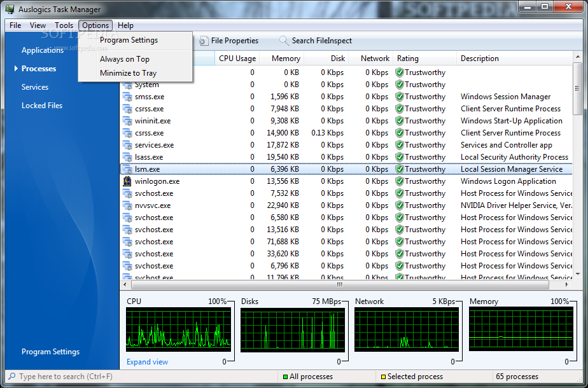Click the search magnifier icon in status bar

pos(12,376)
